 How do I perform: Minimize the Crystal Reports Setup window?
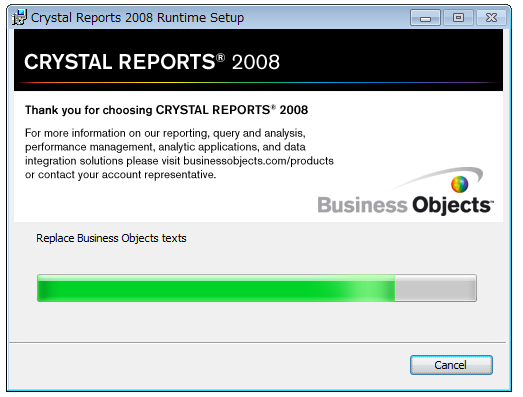pyautogui.click(x=425, y=17)
